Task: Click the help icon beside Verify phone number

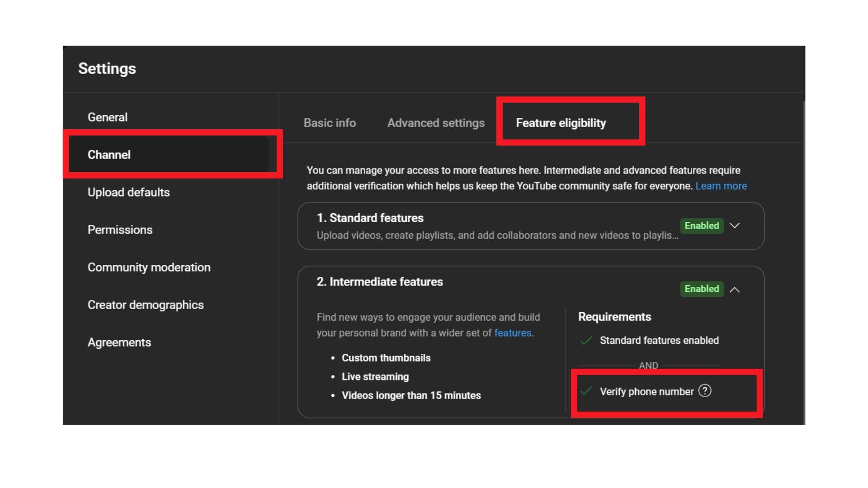Action: tap(704, 391)
